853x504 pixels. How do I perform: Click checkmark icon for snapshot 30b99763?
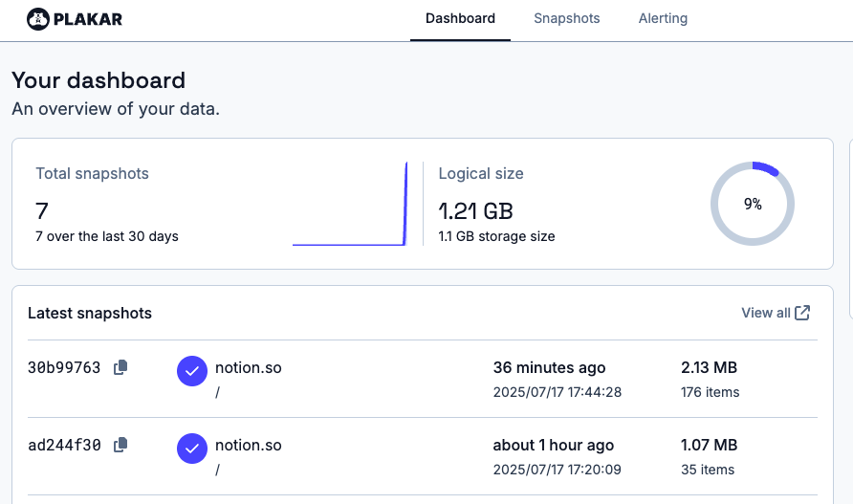tap(192, 371)
